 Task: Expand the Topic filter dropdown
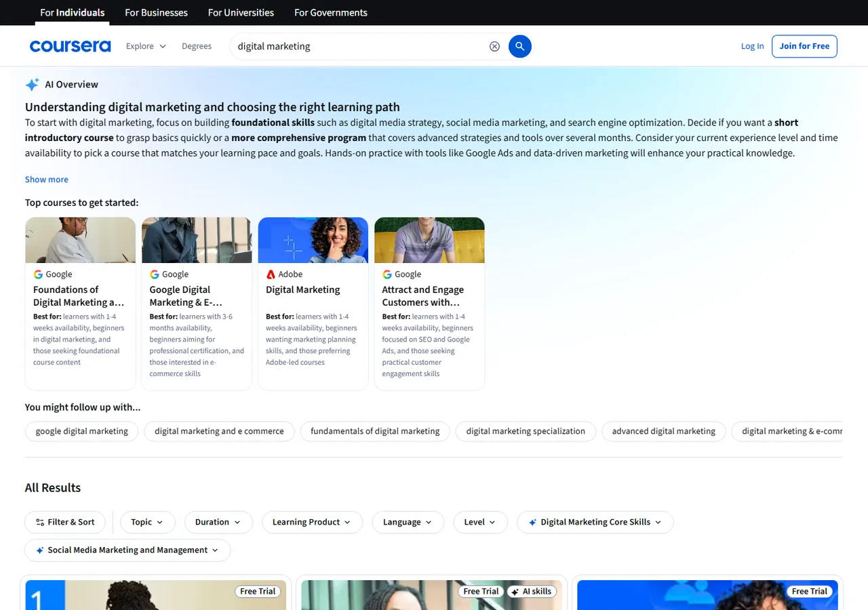click(x=148, y=523)
